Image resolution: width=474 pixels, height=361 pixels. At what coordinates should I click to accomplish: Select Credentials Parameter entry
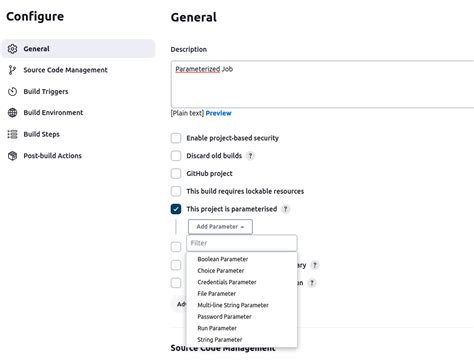tap(227, 282)
